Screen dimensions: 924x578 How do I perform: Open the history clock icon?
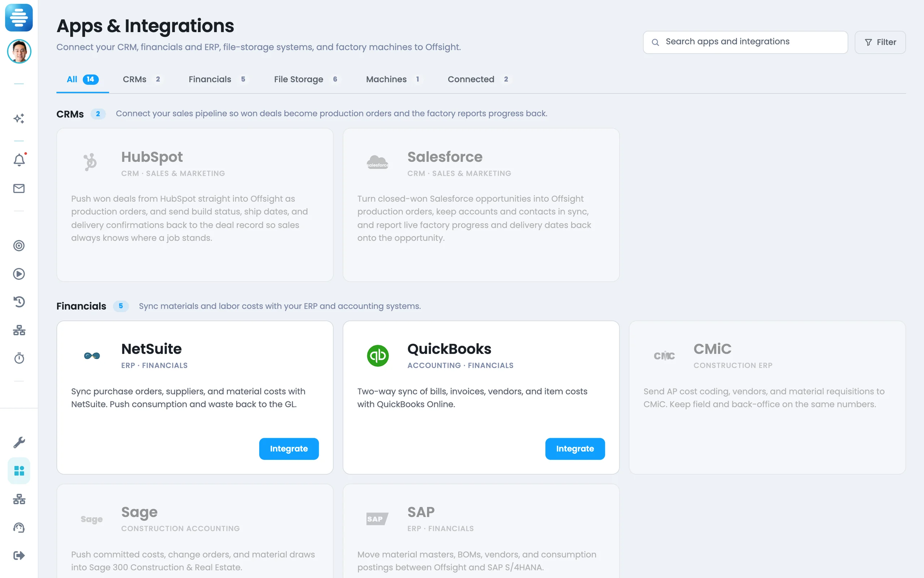point(19,302)
